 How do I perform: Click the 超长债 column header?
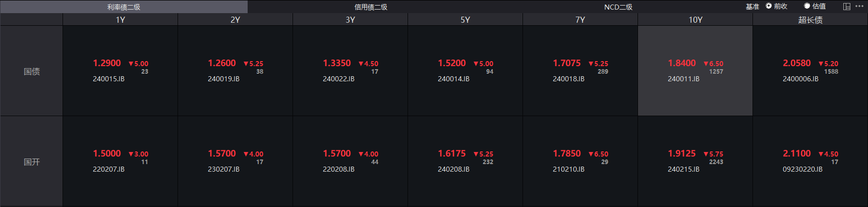[x=810, y=20]
